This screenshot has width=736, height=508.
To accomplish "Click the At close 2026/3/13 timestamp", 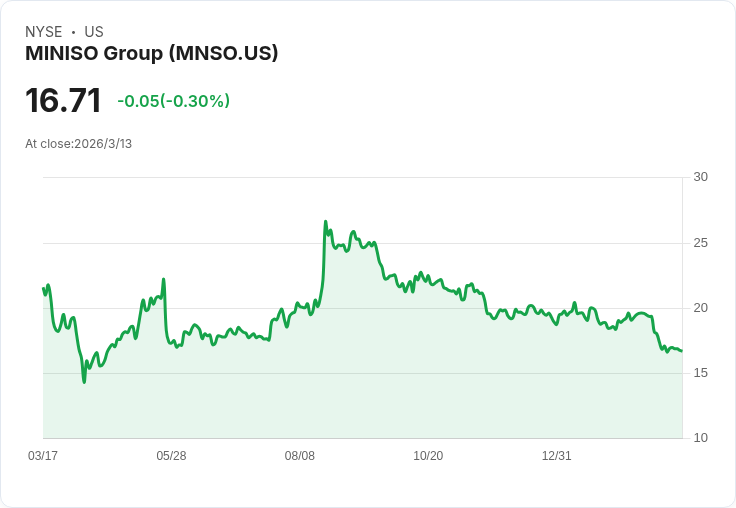I will 78,144.
